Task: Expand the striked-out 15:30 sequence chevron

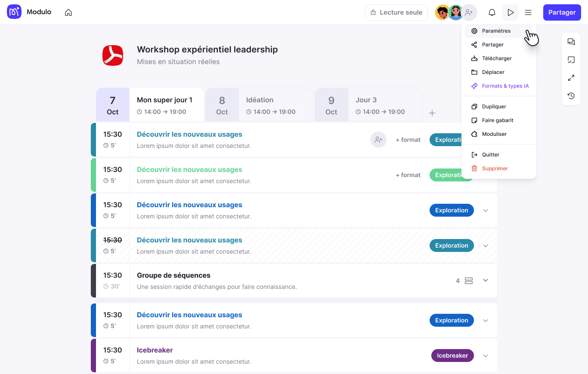Action: (486, 246)
